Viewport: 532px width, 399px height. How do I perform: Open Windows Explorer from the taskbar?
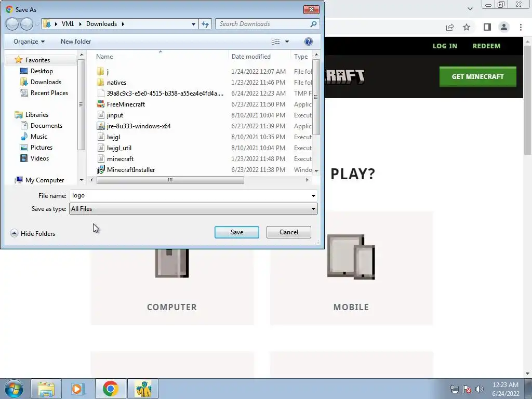[x=46, y=389]
